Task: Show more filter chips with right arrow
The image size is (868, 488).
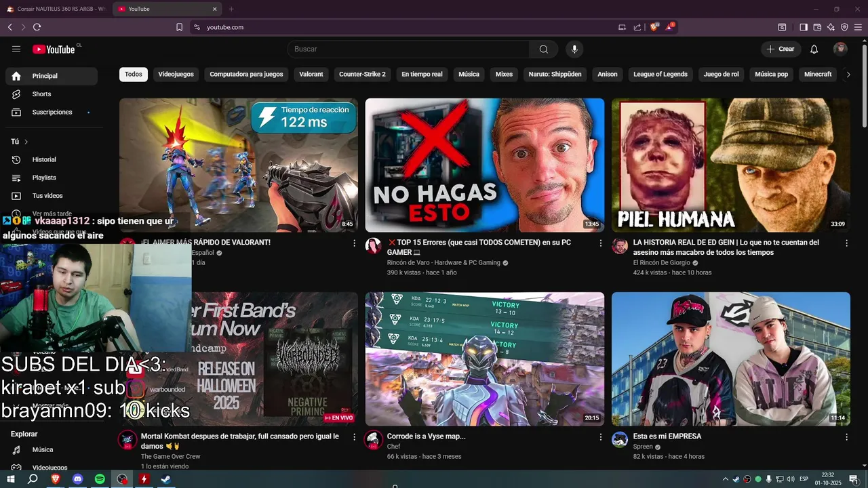Action: click(848, 75)
